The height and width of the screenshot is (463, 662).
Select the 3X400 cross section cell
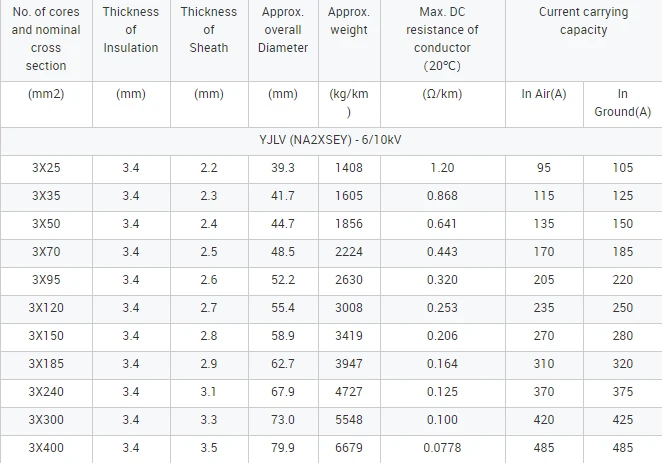coord(46,448)
